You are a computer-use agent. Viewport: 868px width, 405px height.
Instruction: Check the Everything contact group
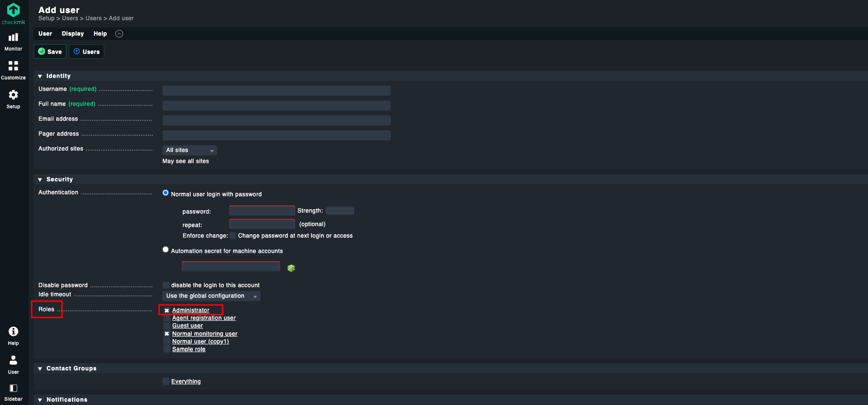[166, 381]
